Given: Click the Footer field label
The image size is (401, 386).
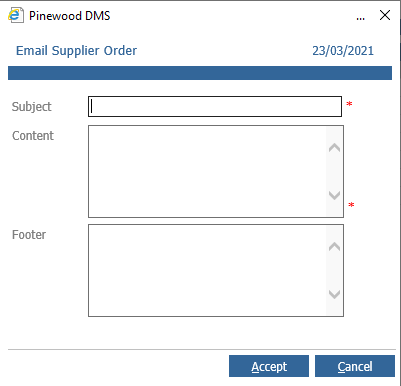Looking at the screenshot, I should [x=29, y=235].
